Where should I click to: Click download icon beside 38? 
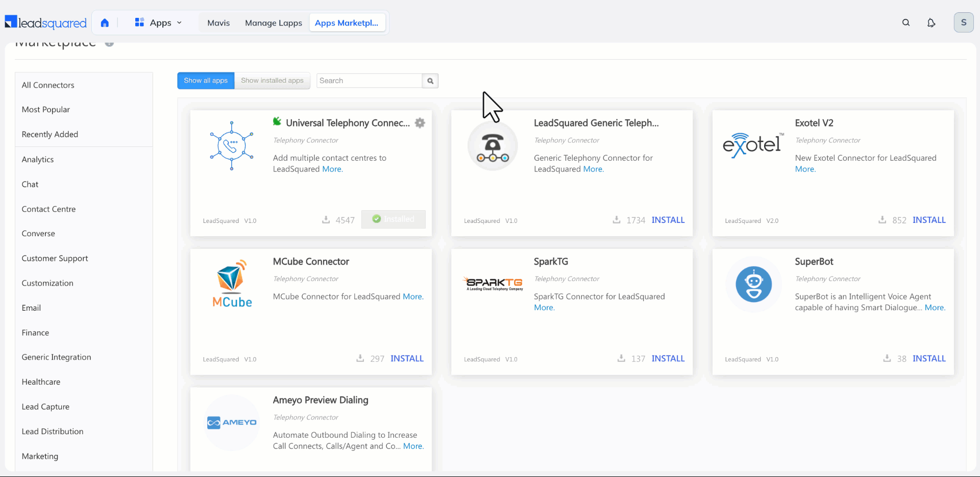[887, 358]
